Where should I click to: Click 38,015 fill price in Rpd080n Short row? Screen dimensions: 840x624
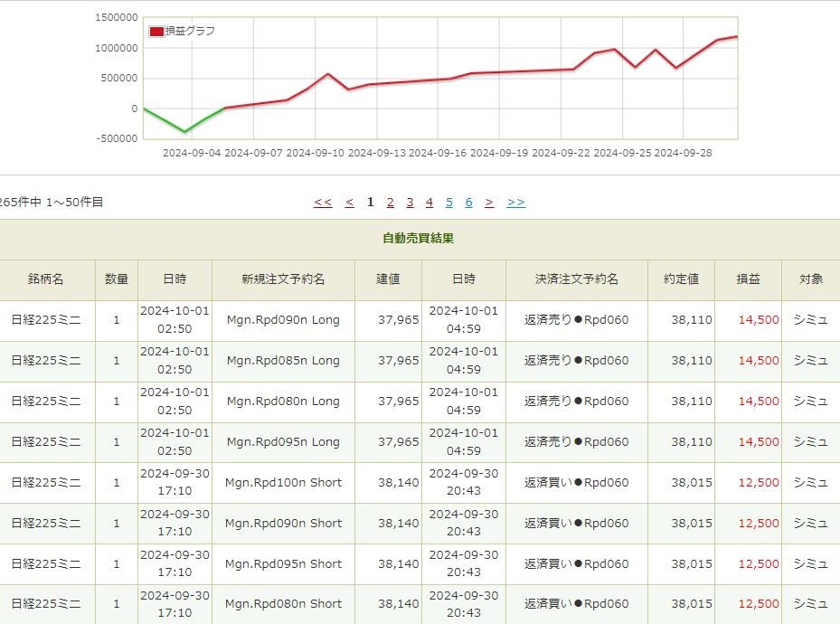pos(692,604)
